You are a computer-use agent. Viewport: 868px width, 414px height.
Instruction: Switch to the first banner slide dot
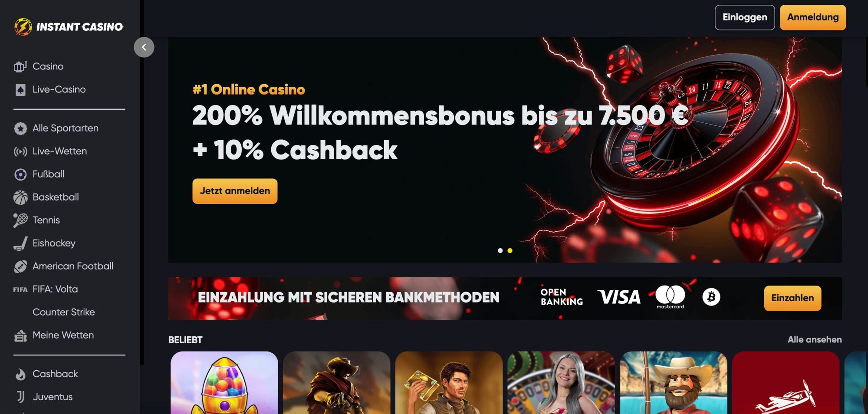coord(500,251)
